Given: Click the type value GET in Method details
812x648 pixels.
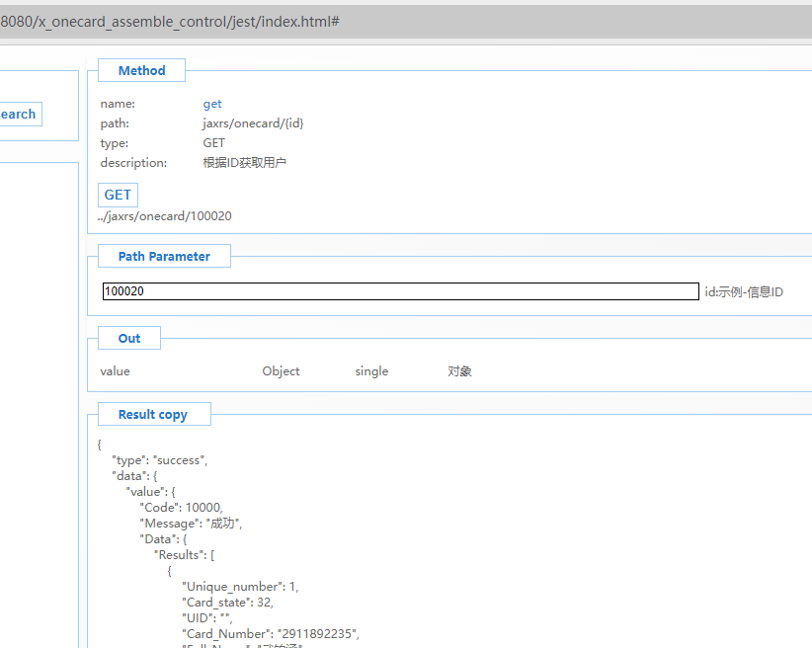Looking at the screenshot, I should pyautogui.click(x=214, y=143).
